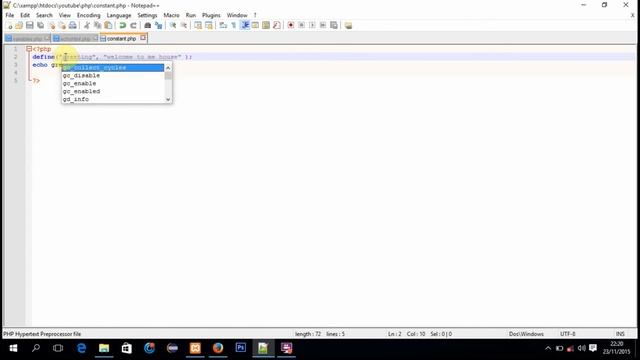This screenshot has width=640, height=360.
Task: Click the autocomplete list scroll-up arrow
Action: click(x=168, y=68)
